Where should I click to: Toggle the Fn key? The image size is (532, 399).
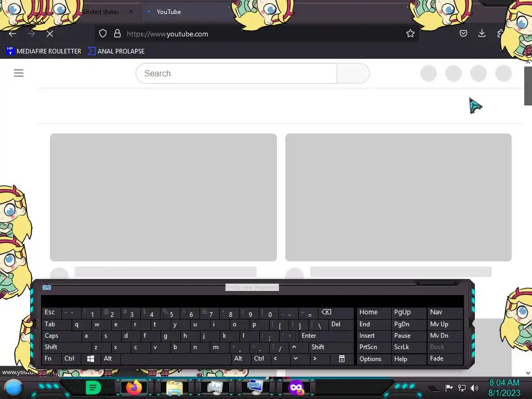[x=51, y=358]
